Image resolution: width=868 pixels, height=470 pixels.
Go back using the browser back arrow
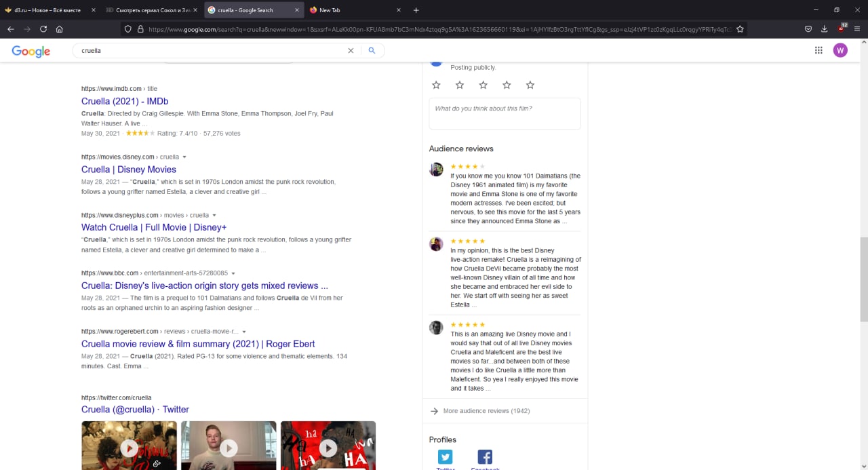click(x=11, y=29)
